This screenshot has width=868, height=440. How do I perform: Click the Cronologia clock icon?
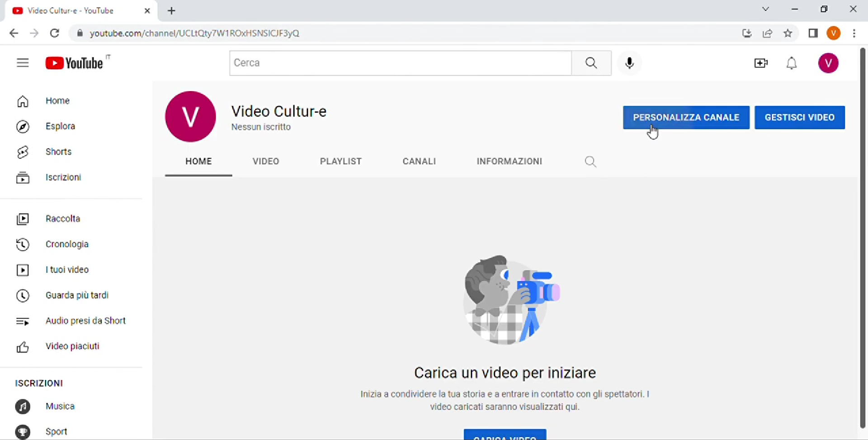click(23, 244)
